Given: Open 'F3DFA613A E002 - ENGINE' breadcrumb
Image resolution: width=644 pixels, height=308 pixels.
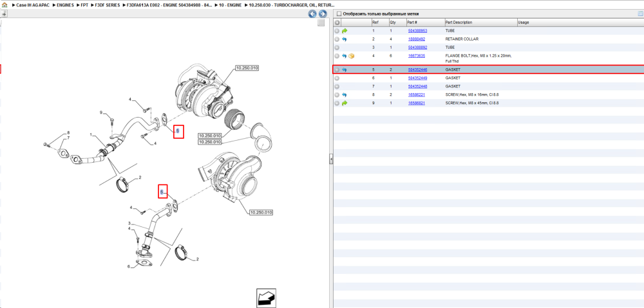Looking at the screenshot, I should click(x=169, y=5).
